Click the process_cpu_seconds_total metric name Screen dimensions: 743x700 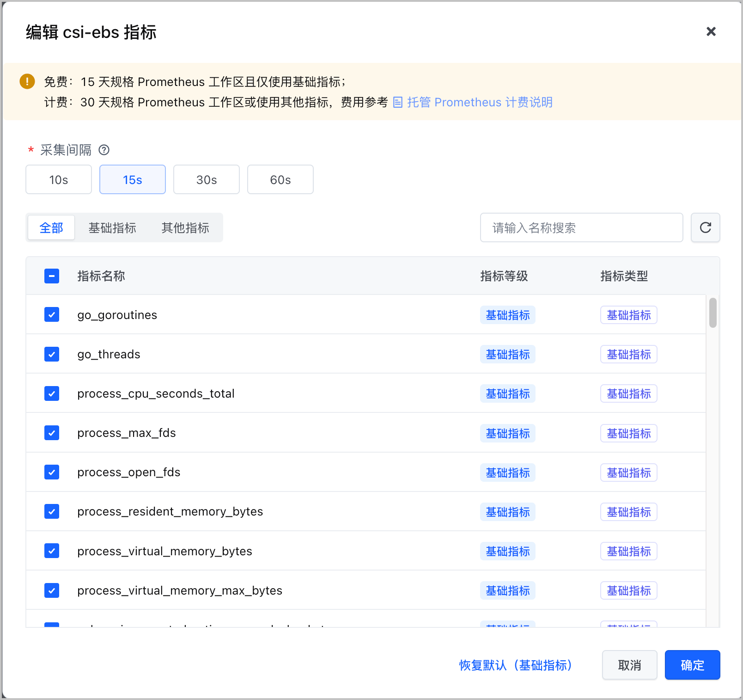pos(156,393)
